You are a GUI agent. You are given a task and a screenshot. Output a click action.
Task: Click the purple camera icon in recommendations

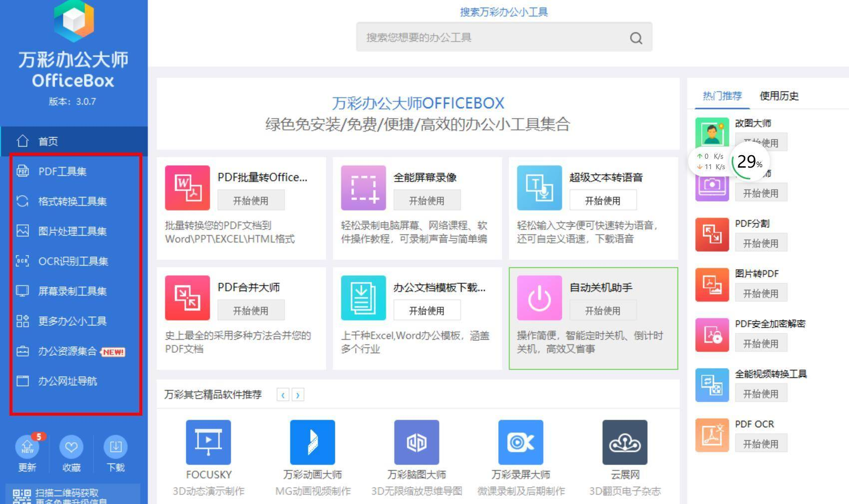tap(712, 187)
